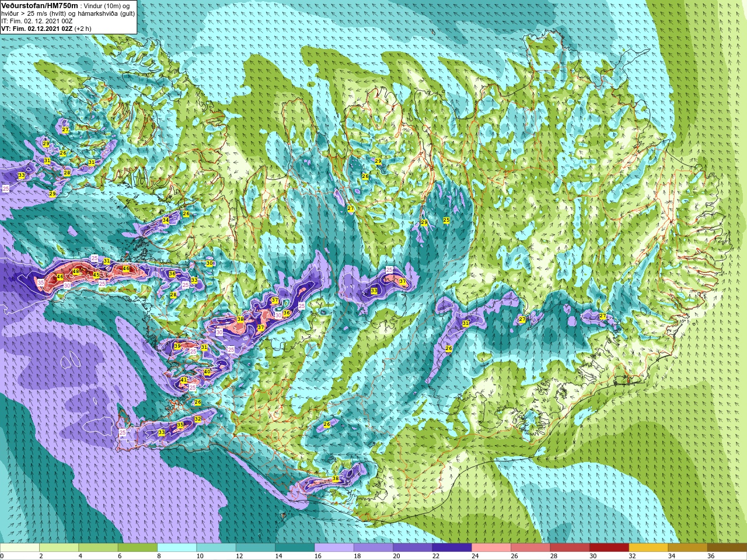Select the 4–6 m/s green legend swatch
This screenshot has width=747, height=560.
tap(98, 548)
